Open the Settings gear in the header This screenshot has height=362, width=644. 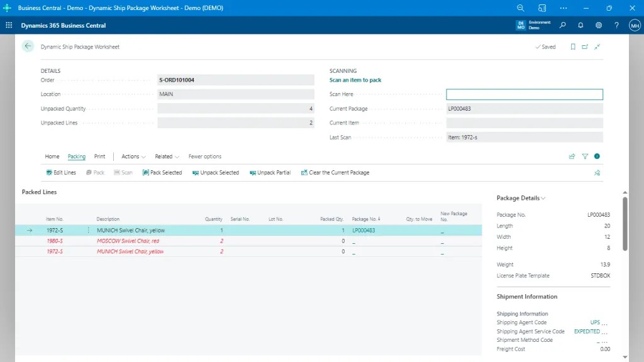(x=599, y=25)
